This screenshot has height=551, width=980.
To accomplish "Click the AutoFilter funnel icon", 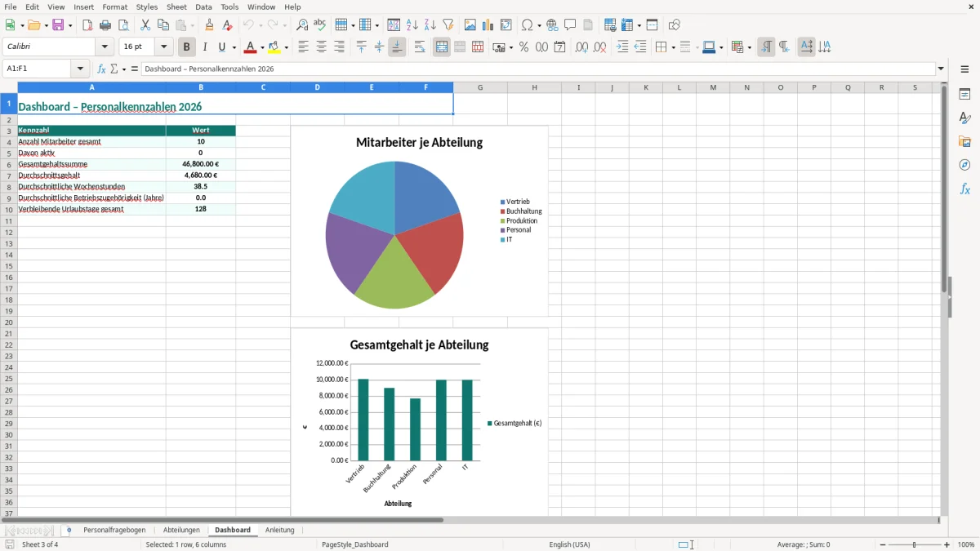I will pos(448,25).
